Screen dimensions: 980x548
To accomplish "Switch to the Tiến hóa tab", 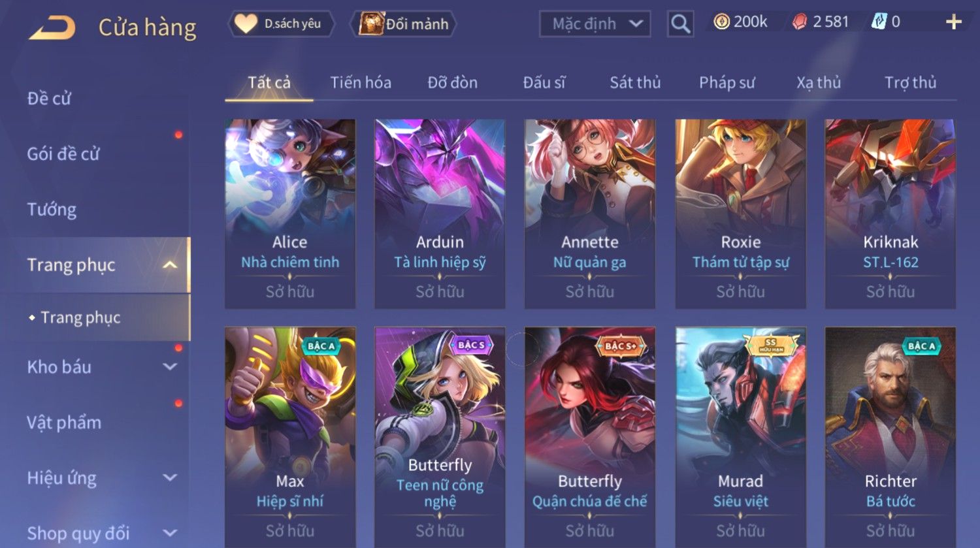I will [361, 83].
